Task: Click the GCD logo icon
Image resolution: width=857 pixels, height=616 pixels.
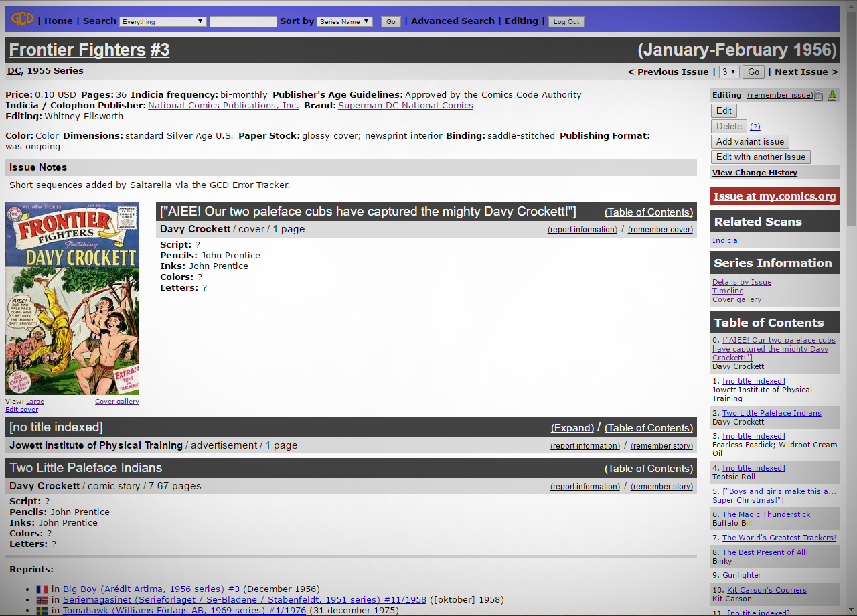Action: click(x=23, y=19)
